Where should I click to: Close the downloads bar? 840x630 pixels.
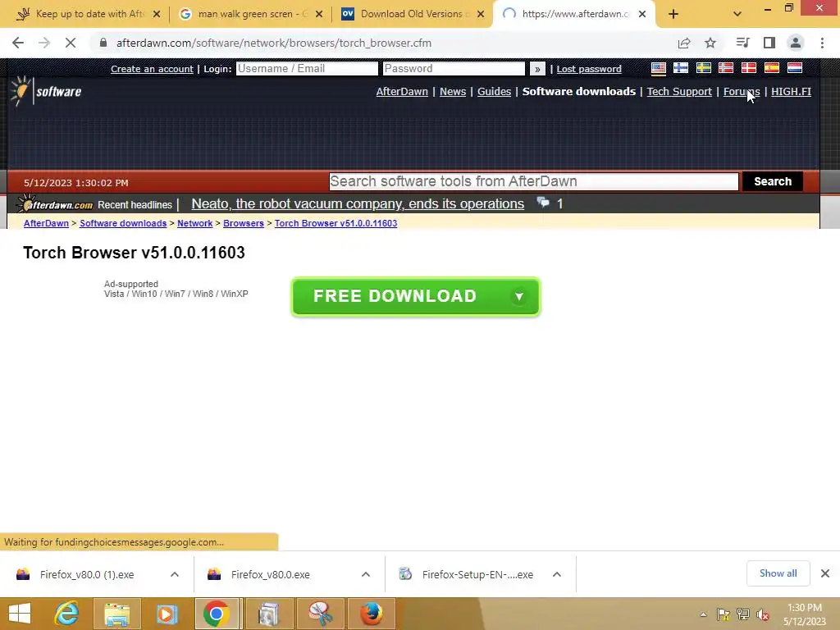click(x=825, y=573)
